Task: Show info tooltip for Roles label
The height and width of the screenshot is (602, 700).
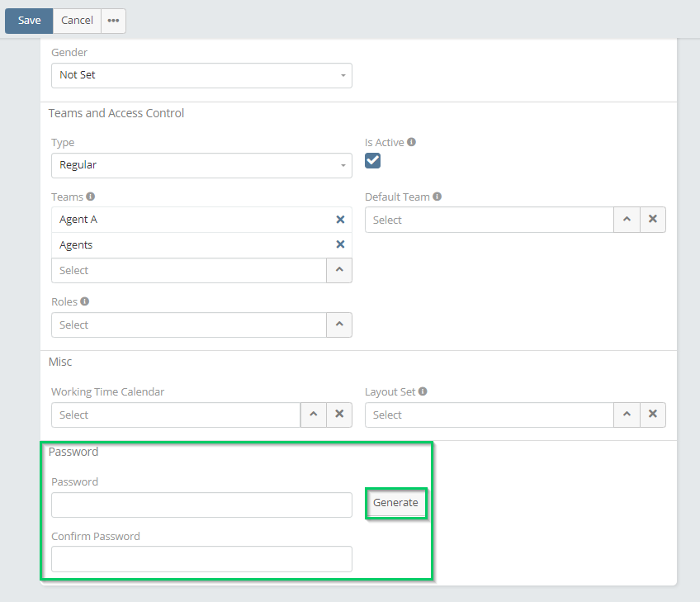Action: click(85, 301)
